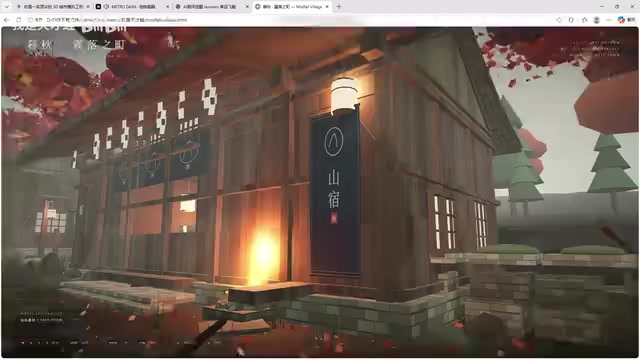Launch the Copilot chat button

(626, 20)
